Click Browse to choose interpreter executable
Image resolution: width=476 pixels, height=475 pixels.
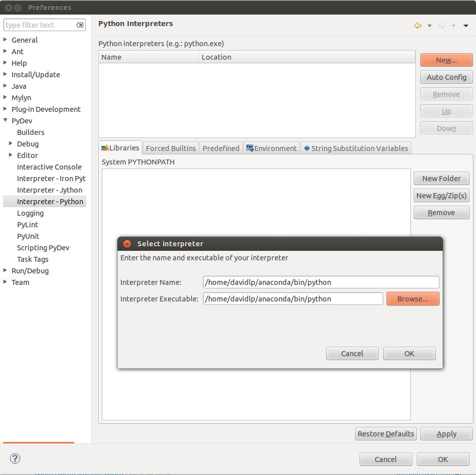tap(412, 299)
